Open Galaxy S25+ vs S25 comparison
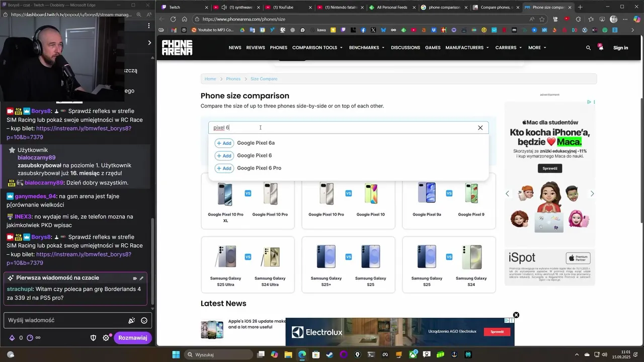Viewport: 644px width, 362px height. (348, 264)
